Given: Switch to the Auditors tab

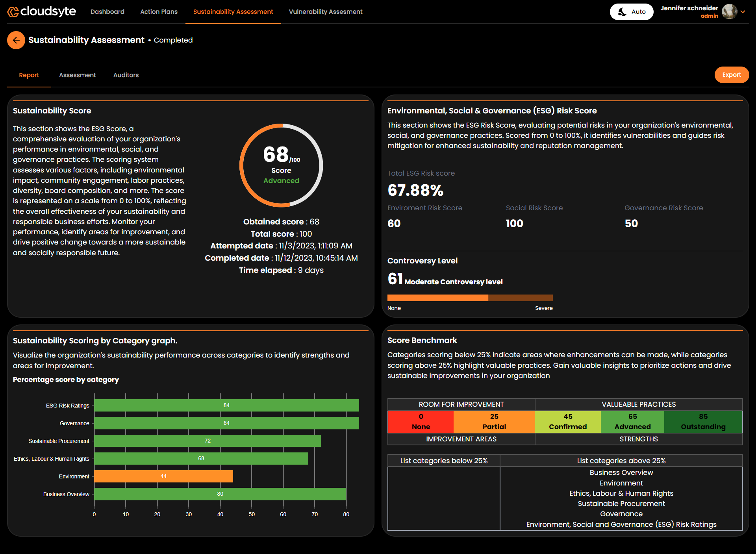Looking at the screenshot, I should (126, 75).
